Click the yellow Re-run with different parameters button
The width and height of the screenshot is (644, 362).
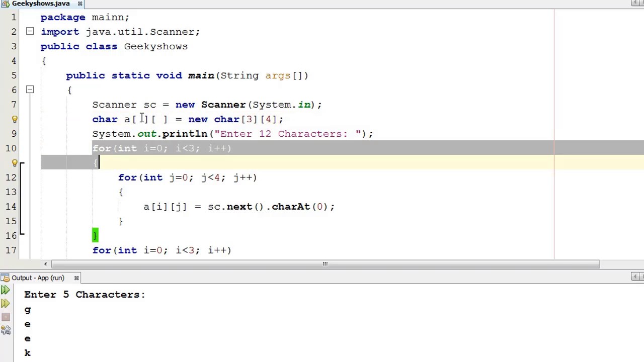[x=6, y=303]
